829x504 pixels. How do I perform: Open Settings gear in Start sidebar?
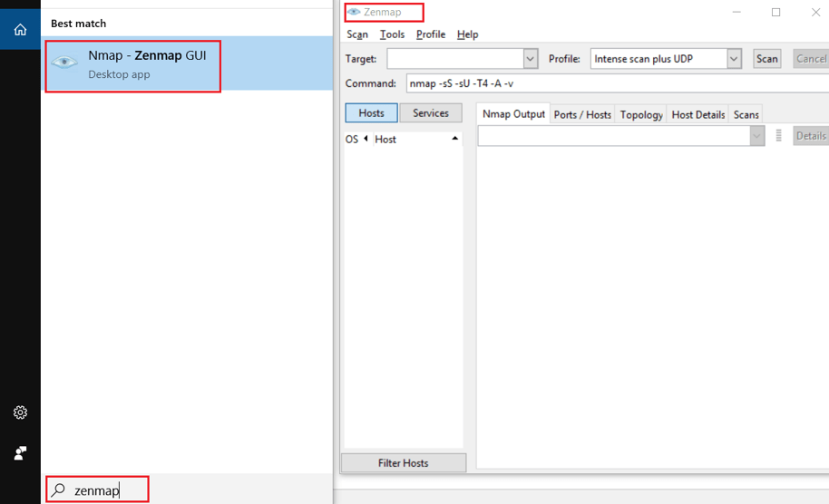click(x=20, y=412)
